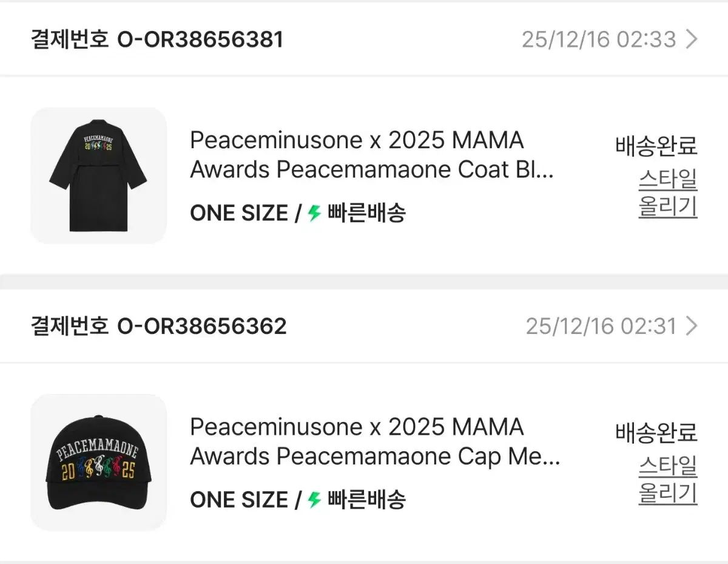Tap 스타일 올리기 for the Cap order
Viewport: 728px width, 564px height.
668,480
